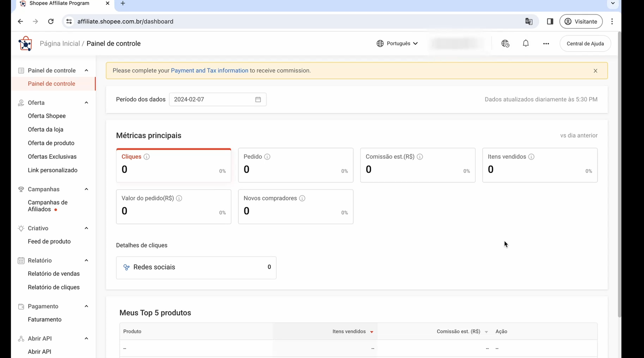Viewport: 644px width, 358px height.
Task: Close the Shopee Affiliate Program tab
Action: [107, 3]
